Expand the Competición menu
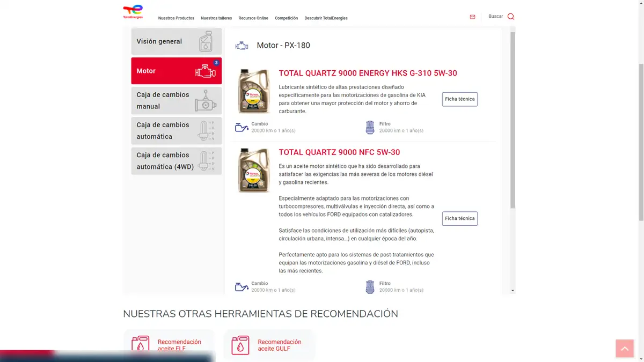644x362 pixels. point(286,18)
